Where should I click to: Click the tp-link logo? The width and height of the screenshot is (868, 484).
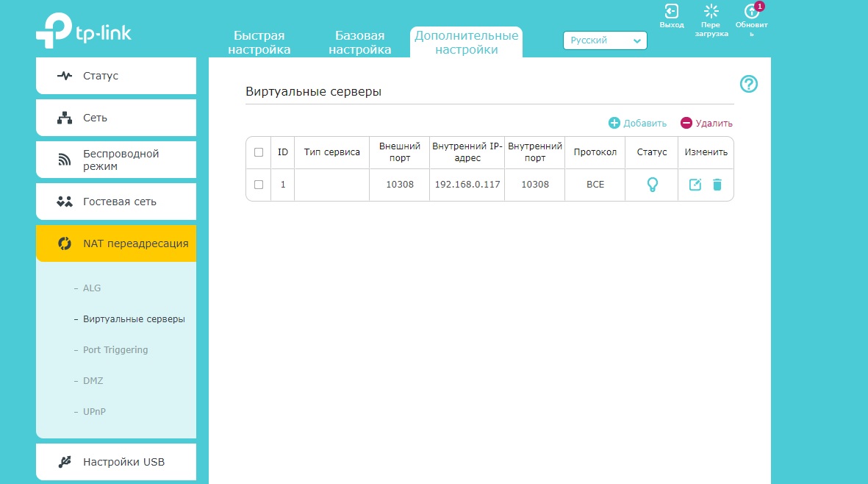coord(84,30)
